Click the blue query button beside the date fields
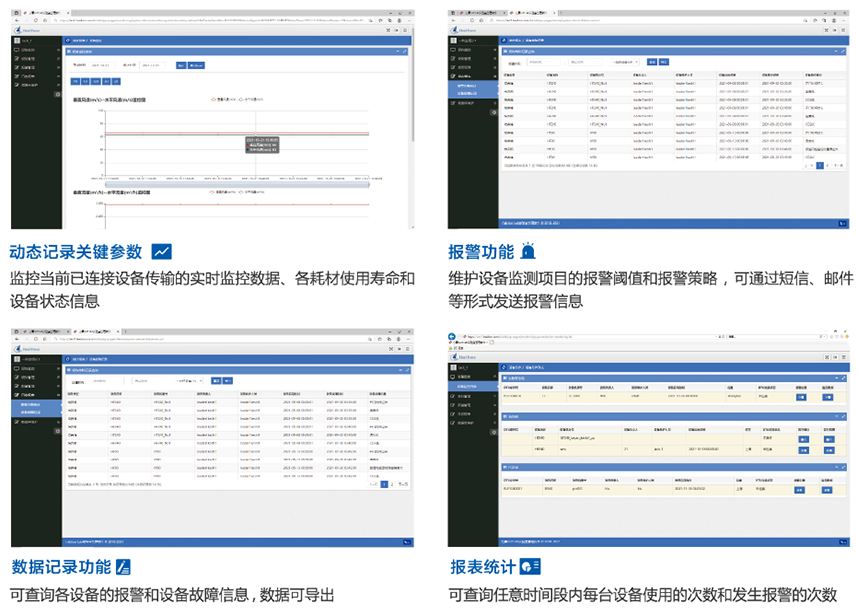This screenshot has width=857, height=616. [181, 65]
